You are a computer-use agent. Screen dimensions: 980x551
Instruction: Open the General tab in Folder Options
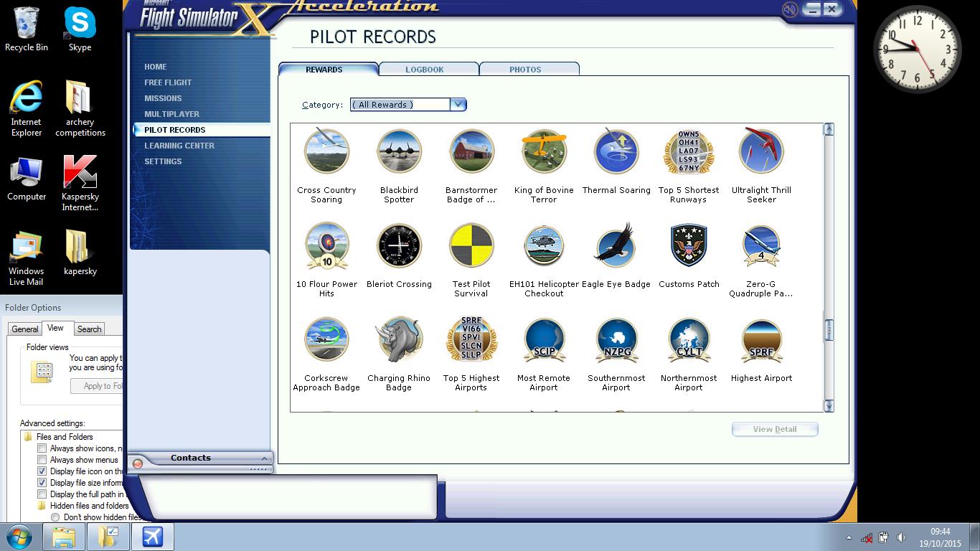point(24,329)
